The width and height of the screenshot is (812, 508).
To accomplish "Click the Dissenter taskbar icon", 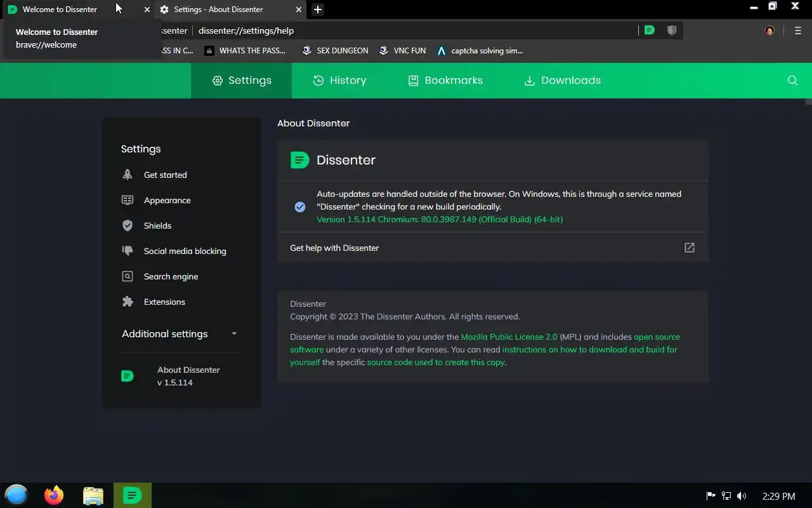I will (133, 495).
